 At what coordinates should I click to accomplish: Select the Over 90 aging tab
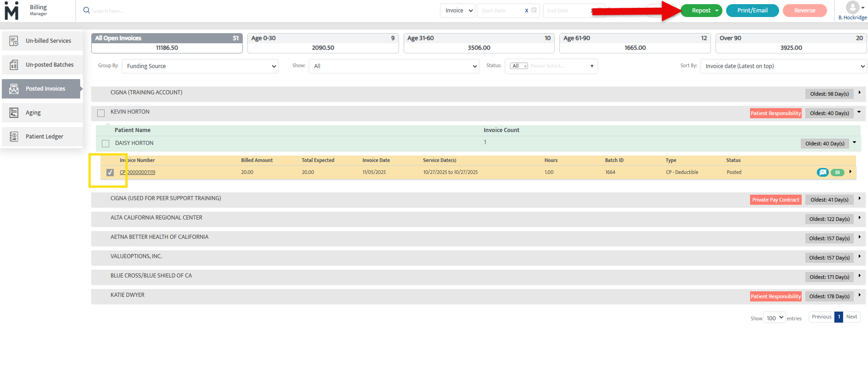point(791,43)
